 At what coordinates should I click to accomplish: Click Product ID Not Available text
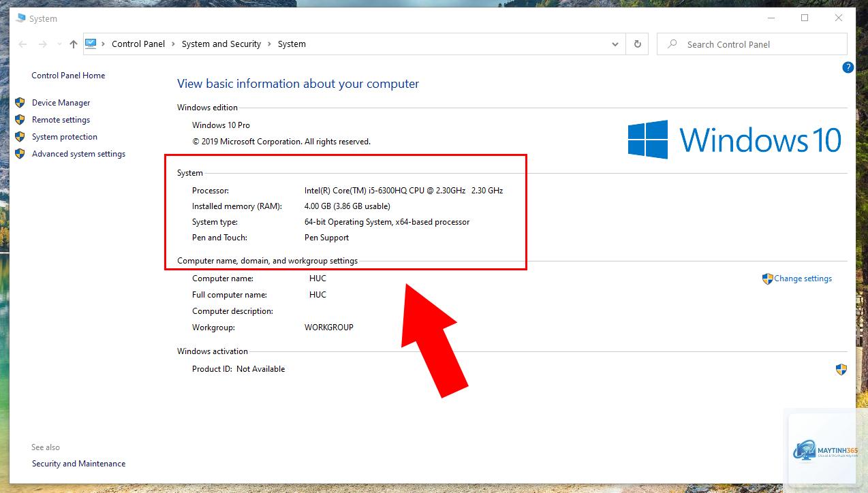[238, 369]
